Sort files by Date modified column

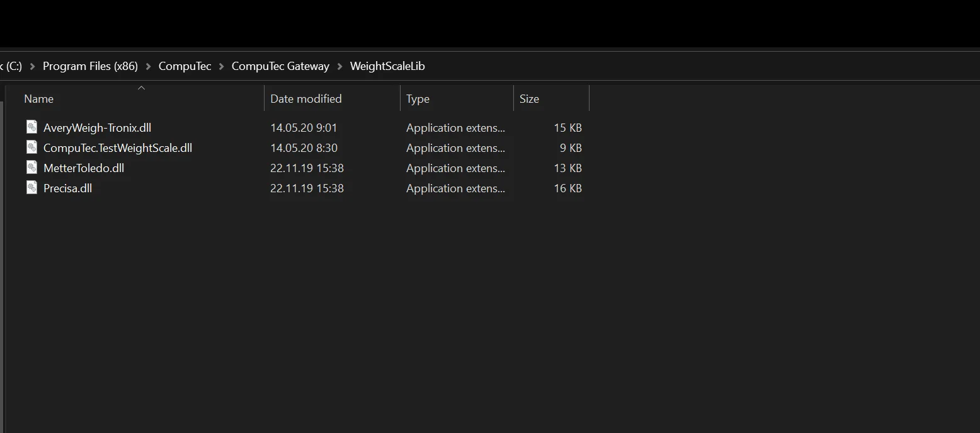point(305,99)
